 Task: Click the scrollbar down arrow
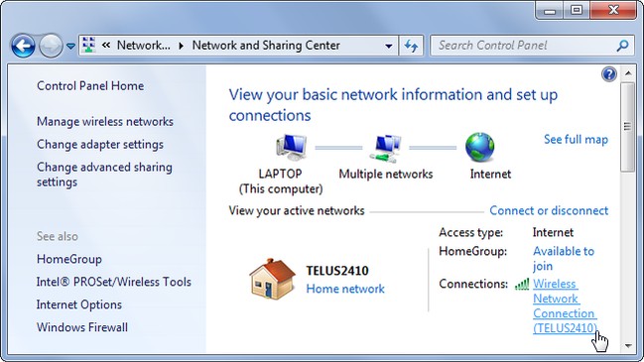[x=628, y=346]
